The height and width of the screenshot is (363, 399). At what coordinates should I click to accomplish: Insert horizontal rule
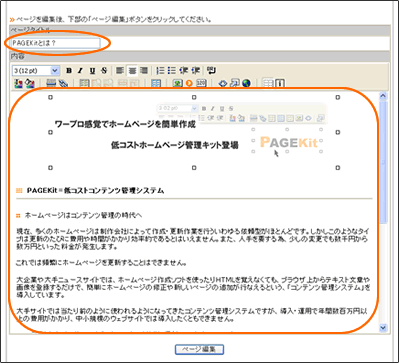51,83
